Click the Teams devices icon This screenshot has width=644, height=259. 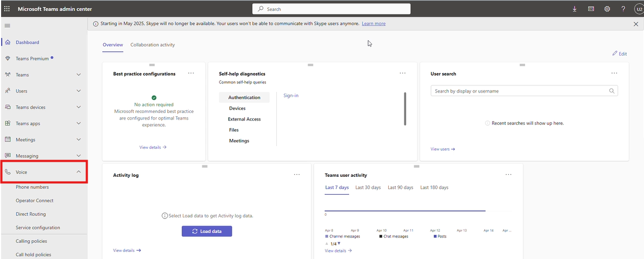8,107
